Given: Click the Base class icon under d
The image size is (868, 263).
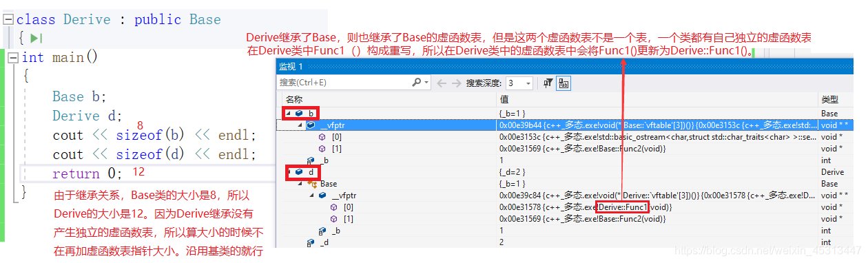Looking at the screenshot, I should click(311, 184).
